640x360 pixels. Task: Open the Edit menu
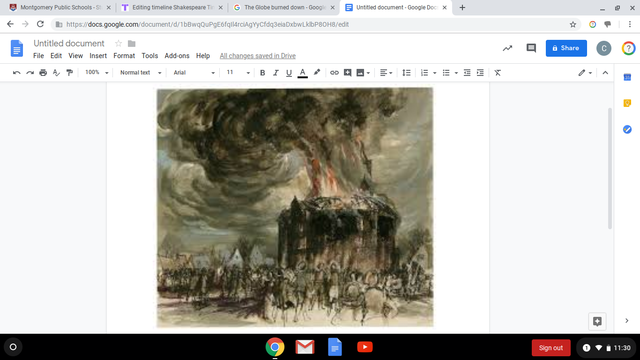click(x=56, y=56)
